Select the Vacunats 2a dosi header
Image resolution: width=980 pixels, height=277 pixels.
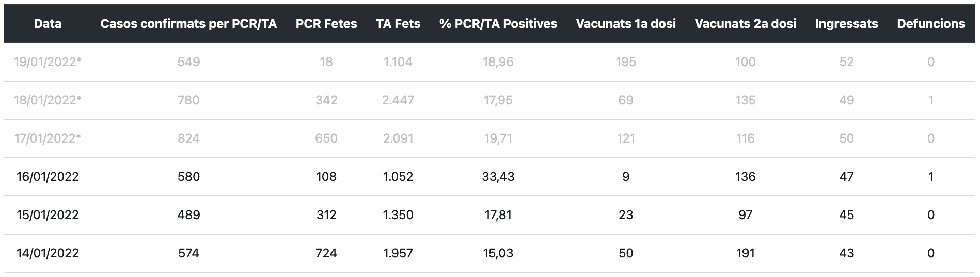(746, 24)
